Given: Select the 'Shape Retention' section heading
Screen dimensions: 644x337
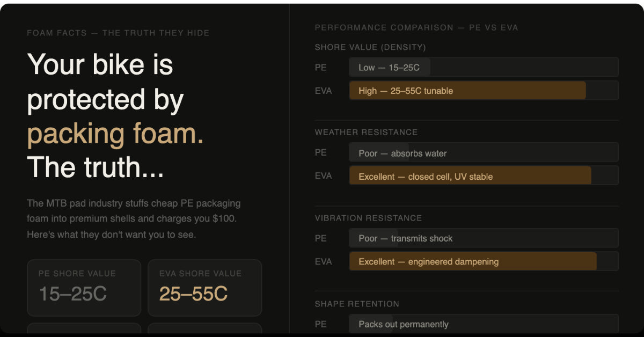Looking at the screenshot, I should (x=357, y=304).
